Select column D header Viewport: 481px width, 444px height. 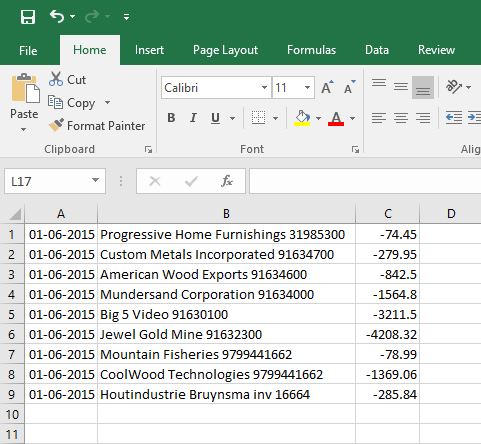(x=451, y=214)
